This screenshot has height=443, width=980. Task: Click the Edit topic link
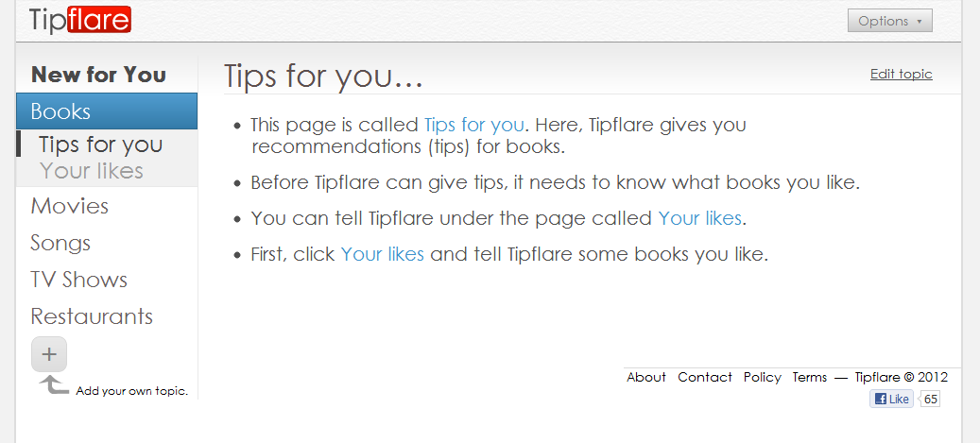click(x=902, y=75)
